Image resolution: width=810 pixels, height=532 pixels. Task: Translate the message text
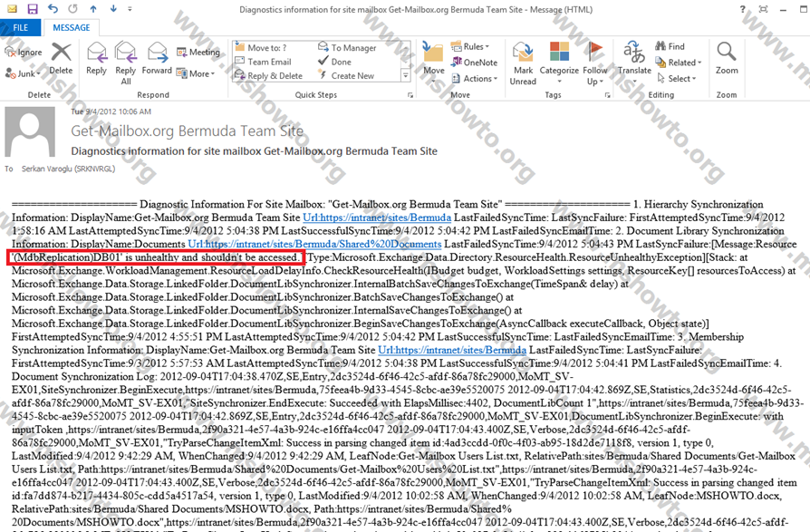(634, 63)
